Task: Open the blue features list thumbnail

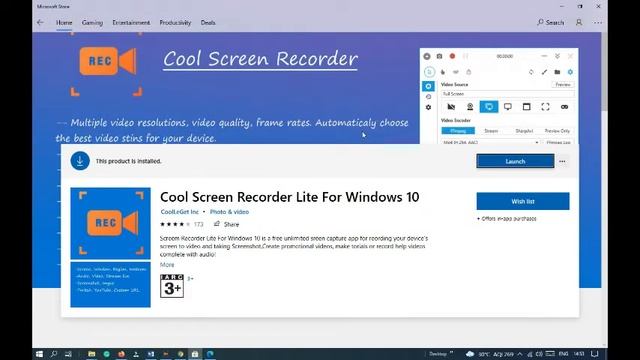Action: click(x=110, y=284)
